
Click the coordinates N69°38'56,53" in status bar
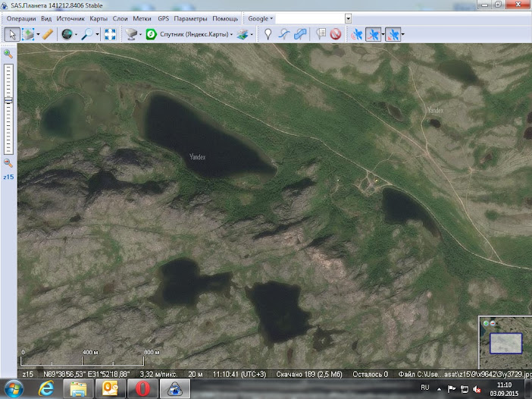(65, 374)
